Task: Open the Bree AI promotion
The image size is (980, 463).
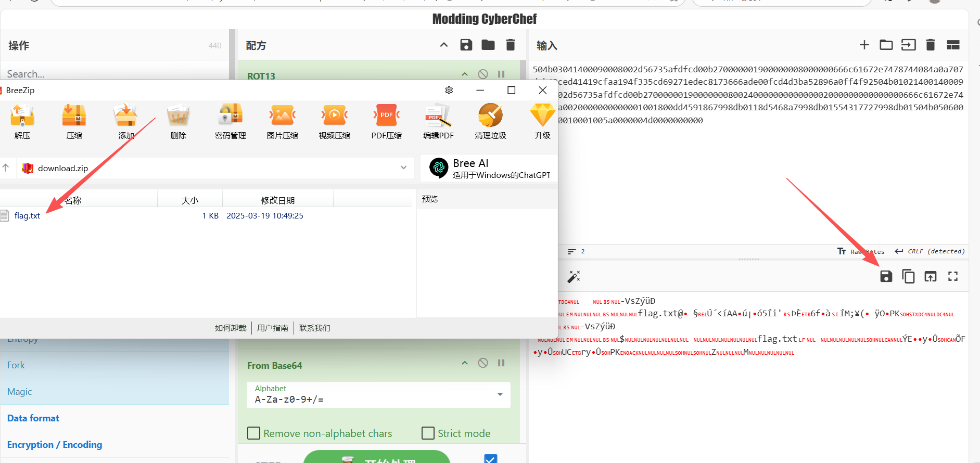Action: click(489, 169)
